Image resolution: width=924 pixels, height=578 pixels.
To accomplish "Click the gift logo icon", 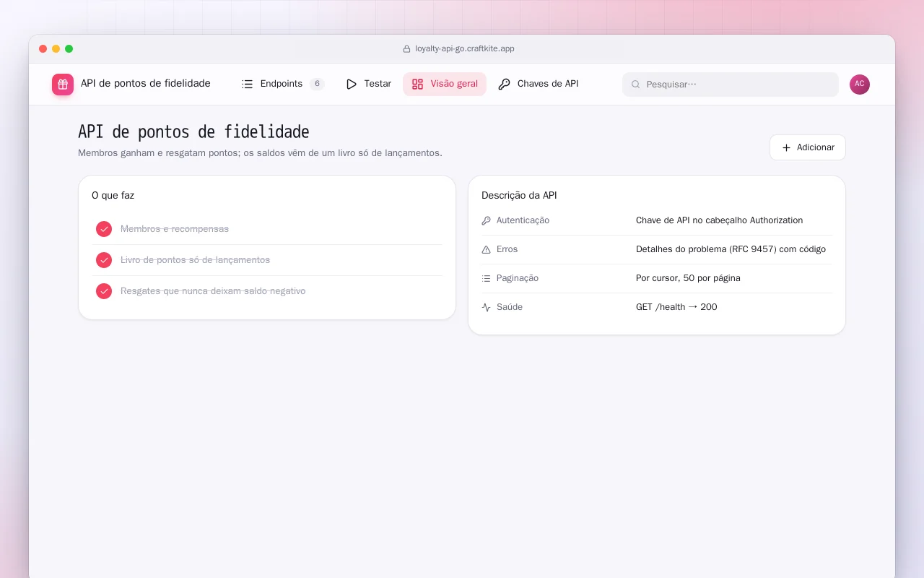I will (63, 85).
